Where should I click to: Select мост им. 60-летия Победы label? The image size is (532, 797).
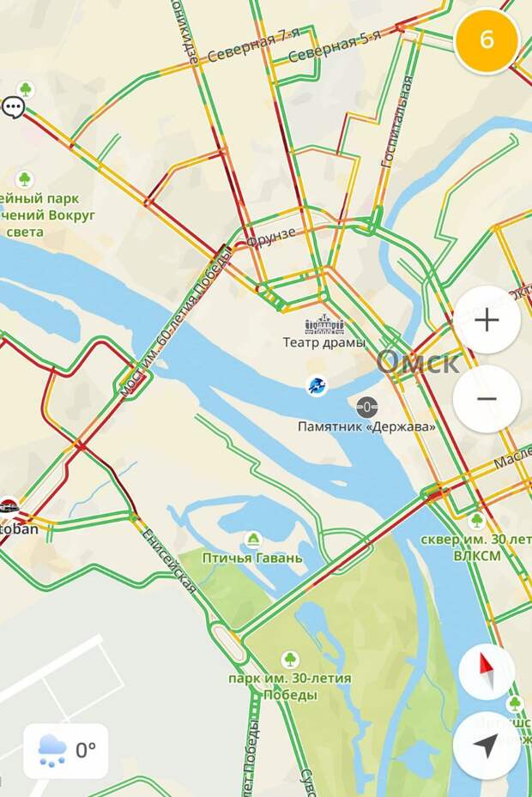coord(175,323)
